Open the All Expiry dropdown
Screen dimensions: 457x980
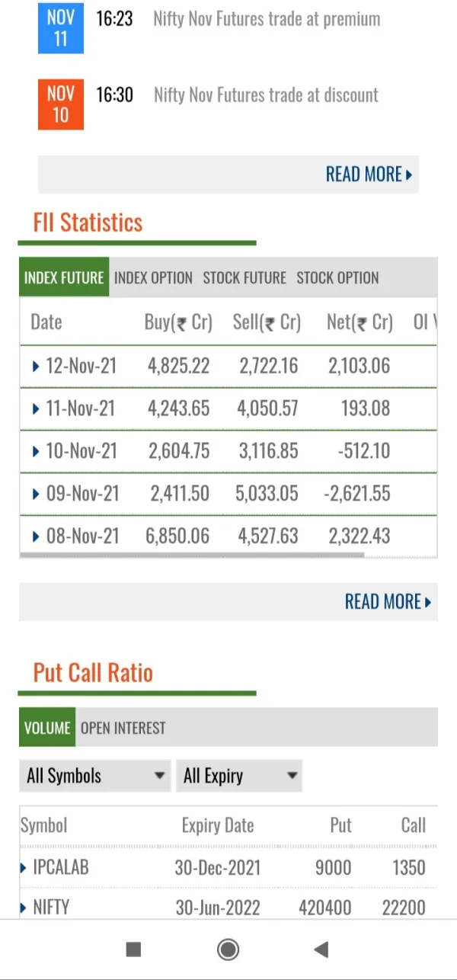(239, 777)
